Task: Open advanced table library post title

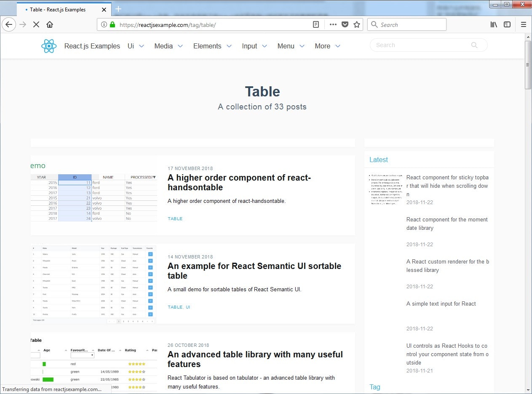Action: tap(255, 359)
